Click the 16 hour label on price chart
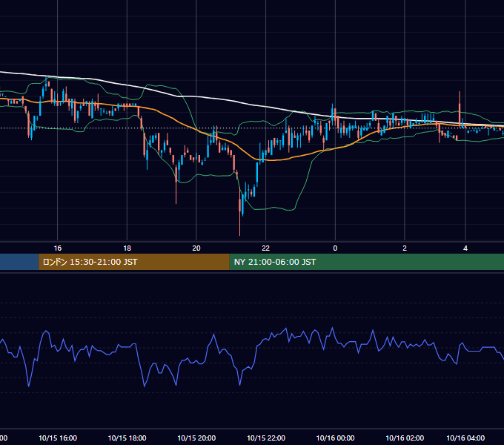Image resolution: width=504 pixels, height=445 pixels. [x=58, y=248]
